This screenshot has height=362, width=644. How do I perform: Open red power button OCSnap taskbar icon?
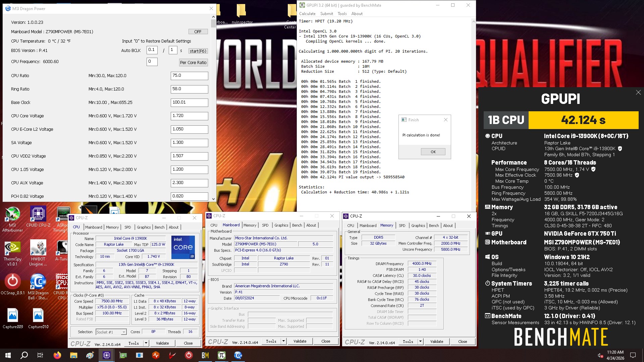(189, 355)
